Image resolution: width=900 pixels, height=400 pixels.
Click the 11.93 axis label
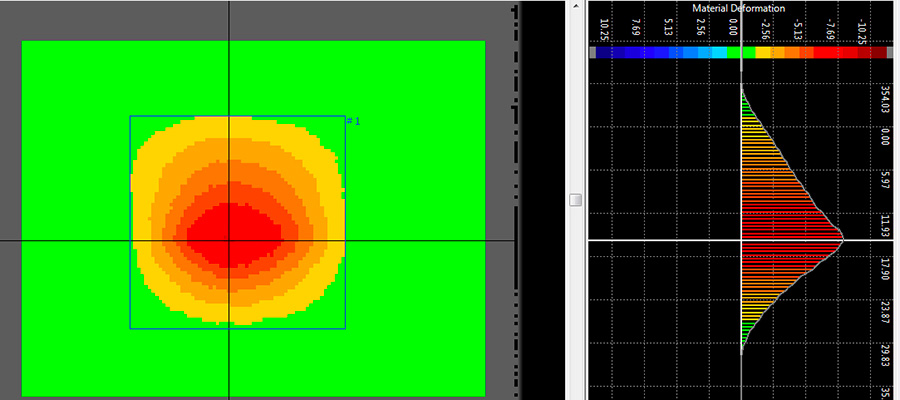pyautogui.click(x=885, y=228)
